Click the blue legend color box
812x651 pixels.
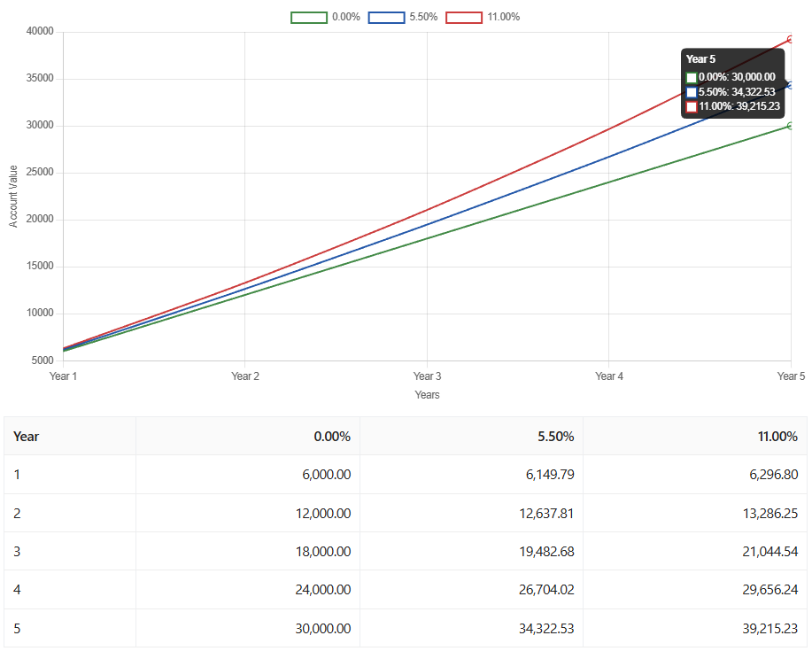[387, 18]
